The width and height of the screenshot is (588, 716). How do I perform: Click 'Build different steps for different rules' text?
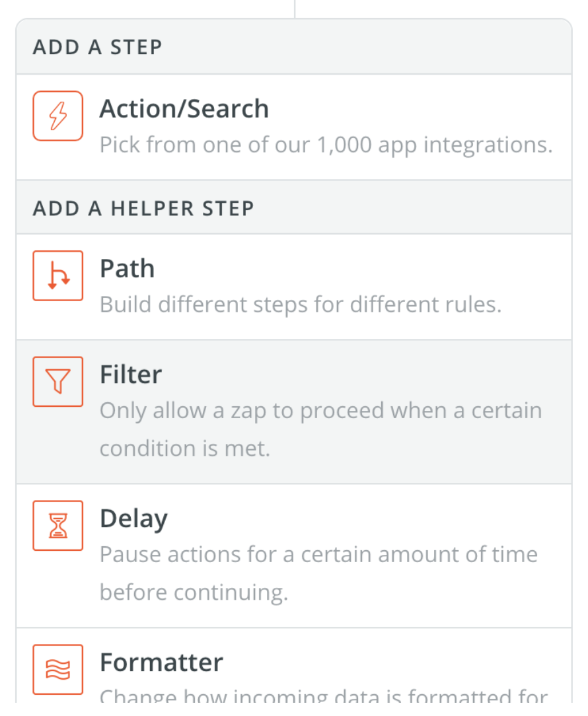pos(301,304)
